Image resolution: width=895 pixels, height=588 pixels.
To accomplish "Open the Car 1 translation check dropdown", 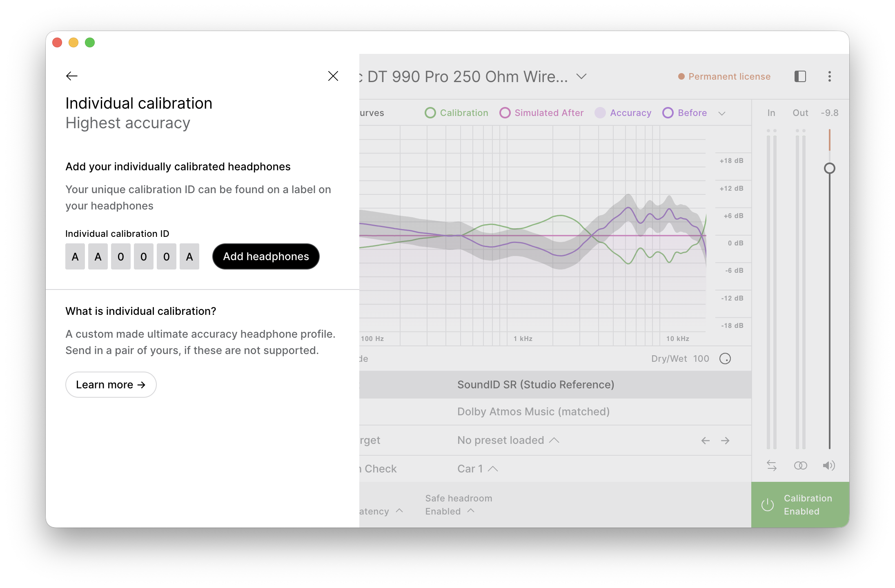I will 478,469.
